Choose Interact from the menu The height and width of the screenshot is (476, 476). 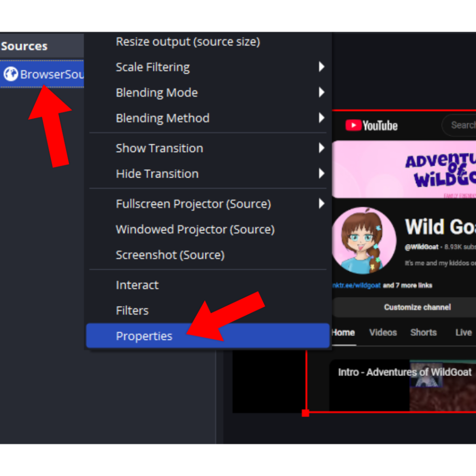(137, 284)
